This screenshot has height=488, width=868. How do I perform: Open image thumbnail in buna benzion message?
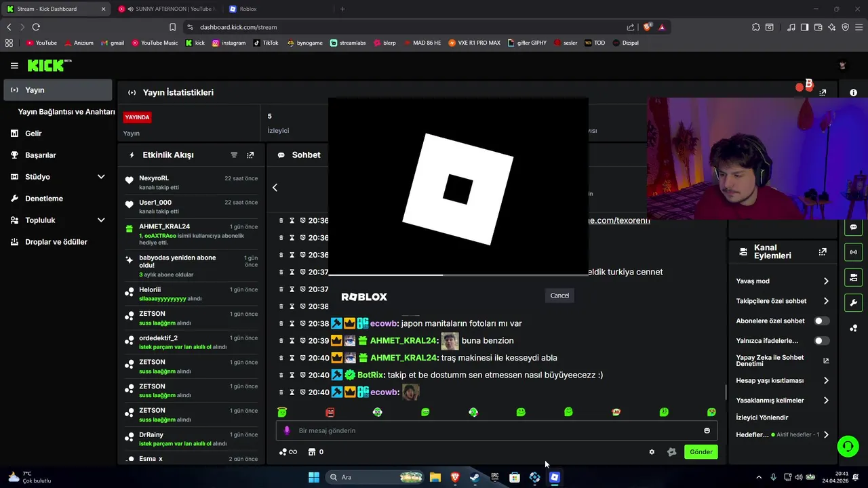pyautogui.click(x=450, y=341)
